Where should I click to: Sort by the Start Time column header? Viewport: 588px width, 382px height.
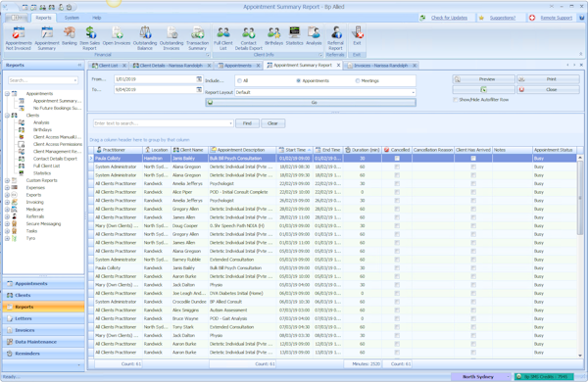point(296,150)
